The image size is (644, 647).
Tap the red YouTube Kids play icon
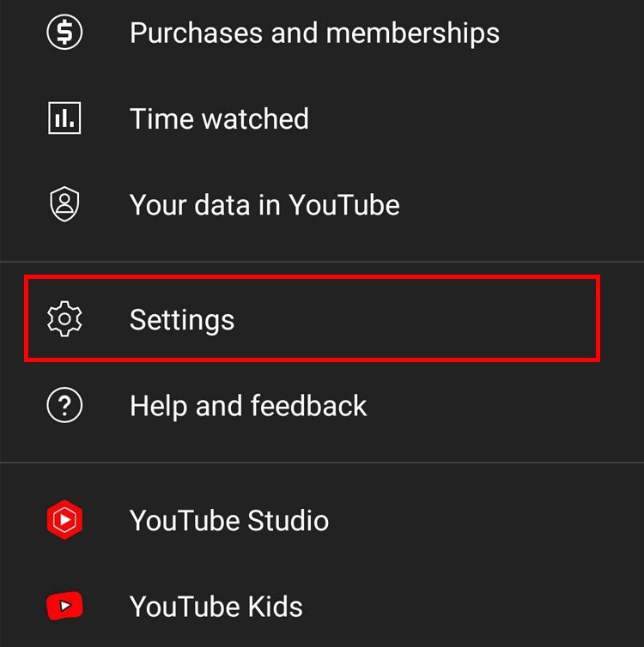pyautogui.click(x=64, y=607)
